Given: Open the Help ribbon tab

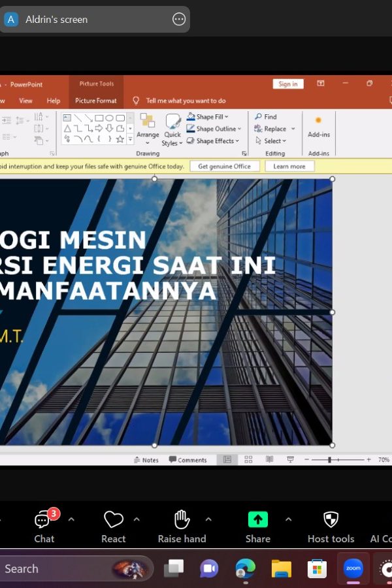Looking at the screenshot, I should coord(54,101).
